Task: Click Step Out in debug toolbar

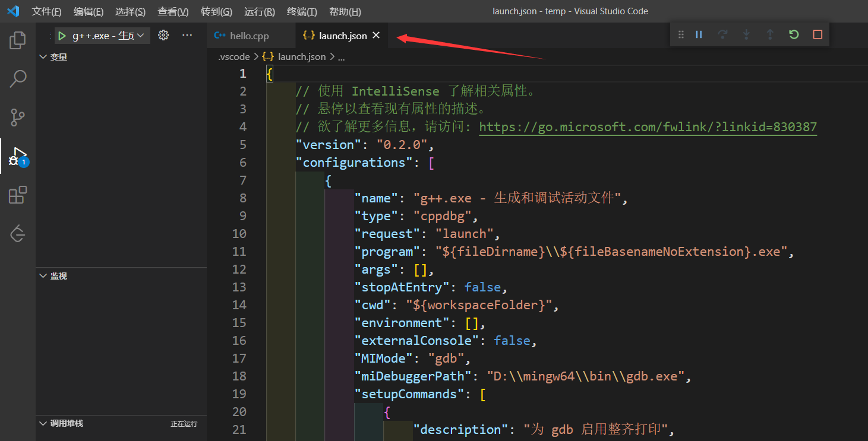Action: [x=770, y=35]
